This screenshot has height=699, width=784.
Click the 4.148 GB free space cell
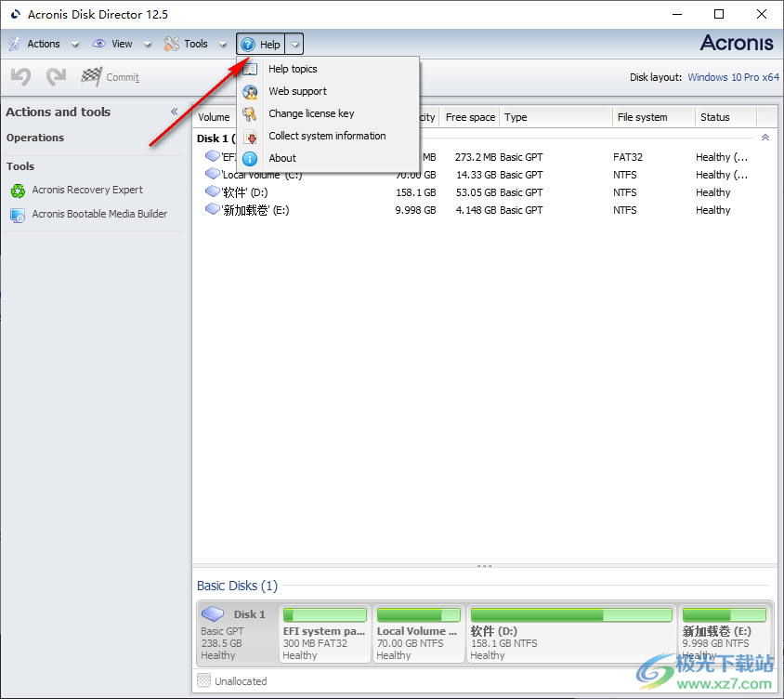[x=476, y=210]
